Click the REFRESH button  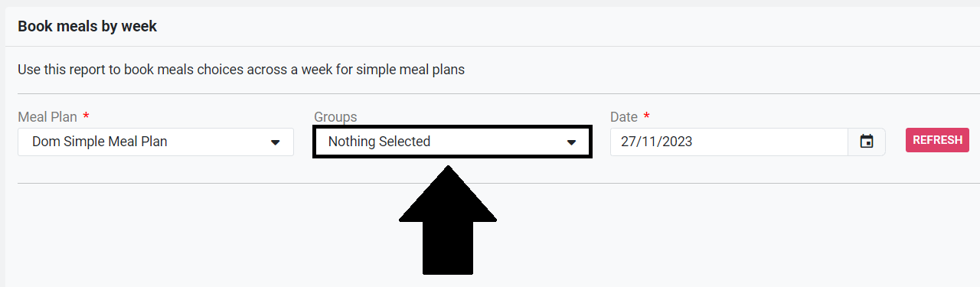937,140
